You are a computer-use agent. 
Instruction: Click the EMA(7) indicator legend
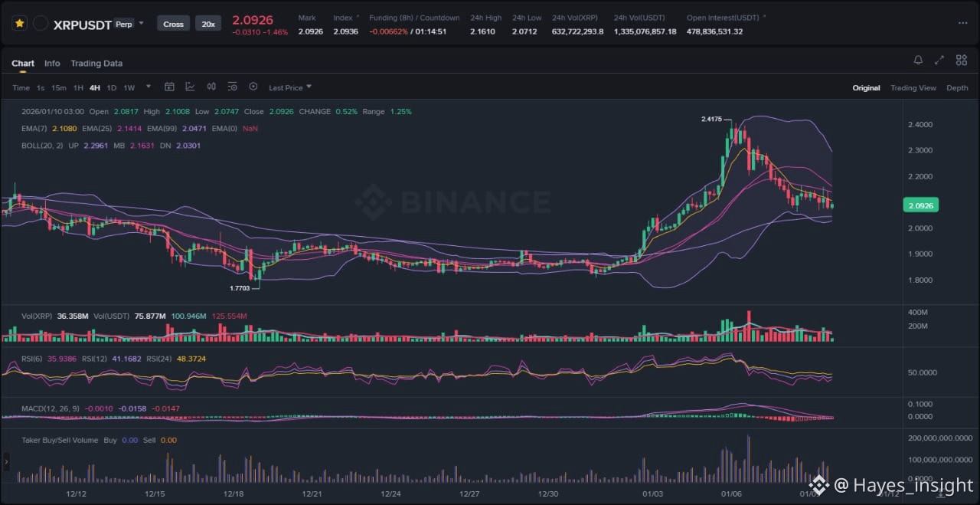[34, 129]
